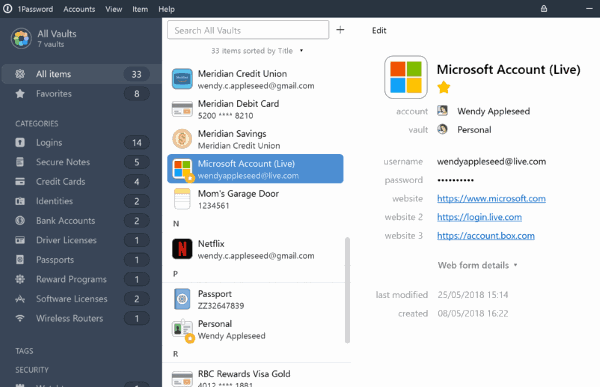The image size is (600, 387).
Task: Select the Netflix list item
Action: pos(255,249)
